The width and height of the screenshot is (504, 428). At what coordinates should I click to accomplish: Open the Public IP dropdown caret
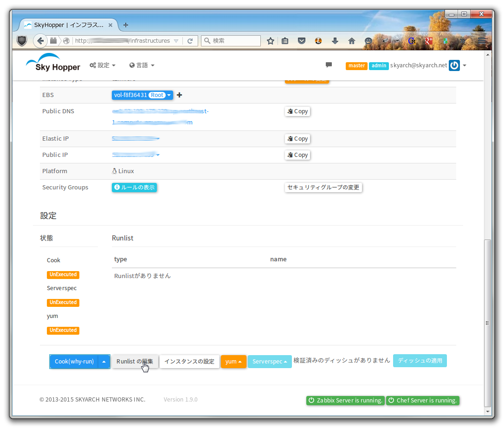tap(158, 155)
